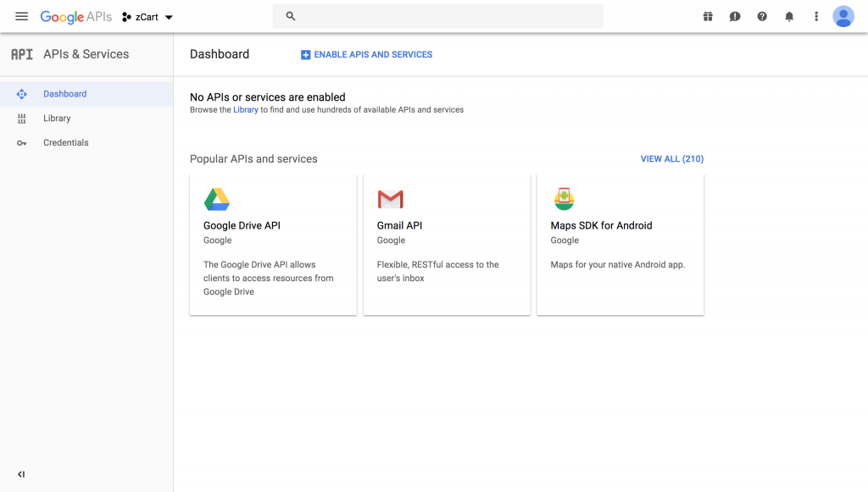Follow the Library link in browse text
Viewport: 868px width, 492px height.
pyautogui.click(x=245, y=110)
